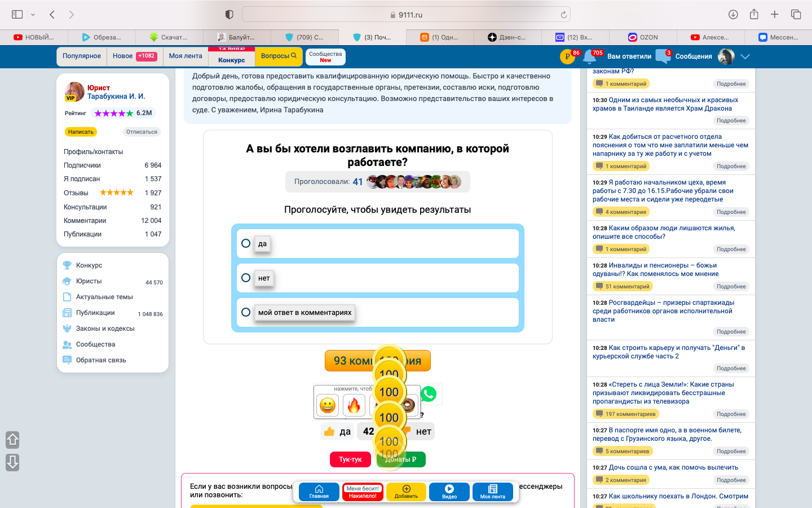Viewport: 812px width, 508px height.
Task: Click the smiley emoji reaction
Action: point(328,405)
